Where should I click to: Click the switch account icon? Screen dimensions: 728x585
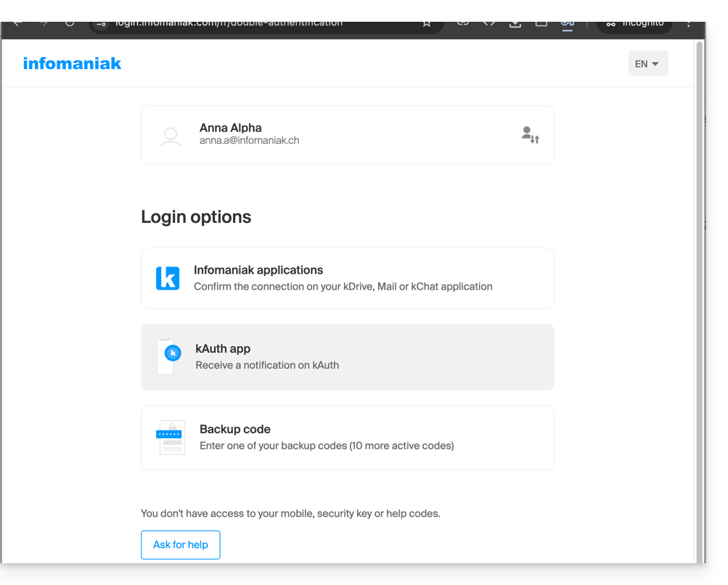530,135
